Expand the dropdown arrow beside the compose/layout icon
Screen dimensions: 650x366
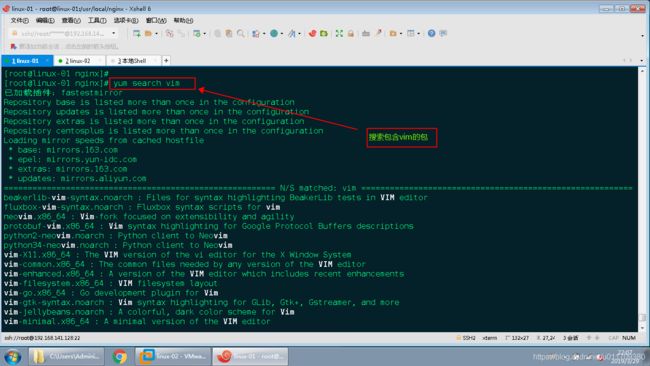pos(264,34)
